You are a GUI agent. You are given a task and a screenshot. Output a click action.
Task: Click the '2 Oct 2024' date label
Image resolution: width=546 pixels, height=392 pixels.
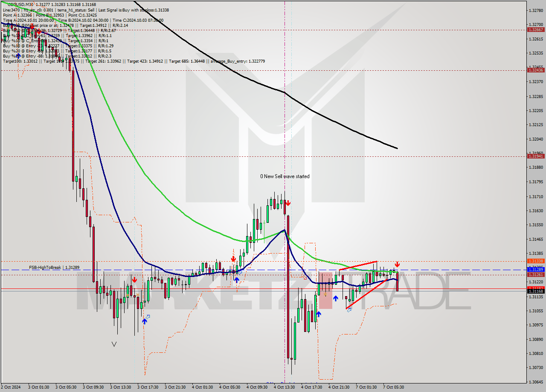tap(11, 387)
